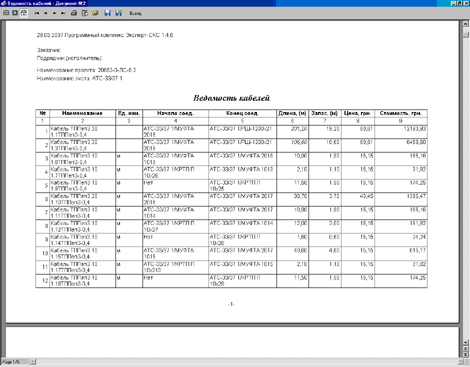470x367 pixels.
Task: Click the Page 1/5 status indicator
Action: [x=11, y=362]
